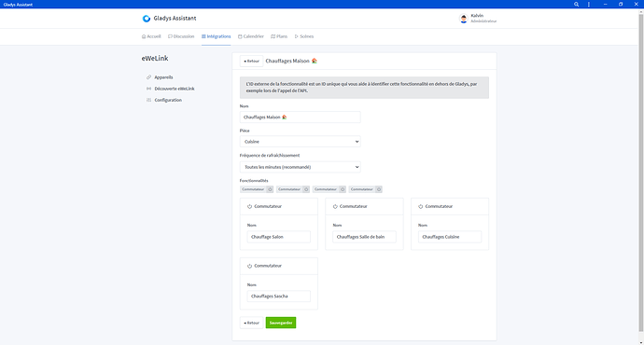Click the eWeLink sidebar heading
Image resolution: width=644 pixels, height=345 pixels.
[155, 58]
